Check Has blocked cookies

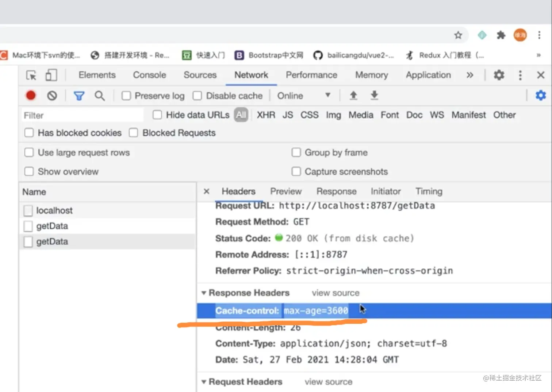(x=29, y=133)
